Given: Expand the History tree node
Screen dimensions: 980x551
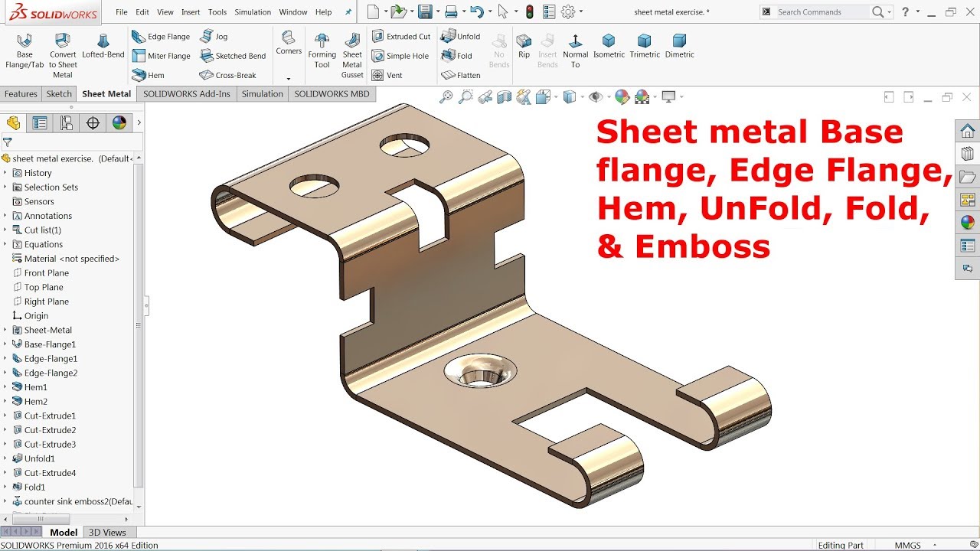Looking at the screenshot, I should 5,173.
